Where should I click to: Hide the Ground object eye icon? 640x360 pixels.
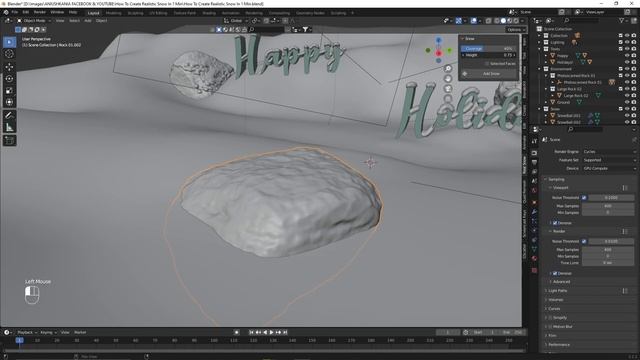627,102
